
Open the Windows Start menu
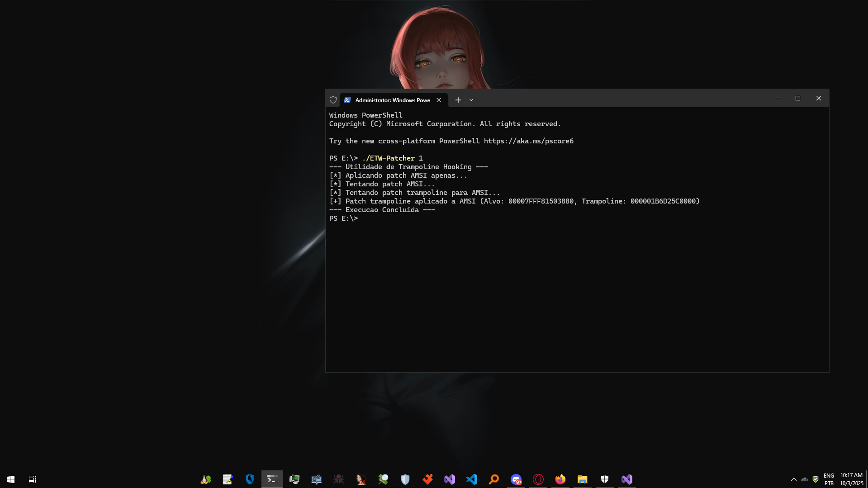(x=11, y=479)
